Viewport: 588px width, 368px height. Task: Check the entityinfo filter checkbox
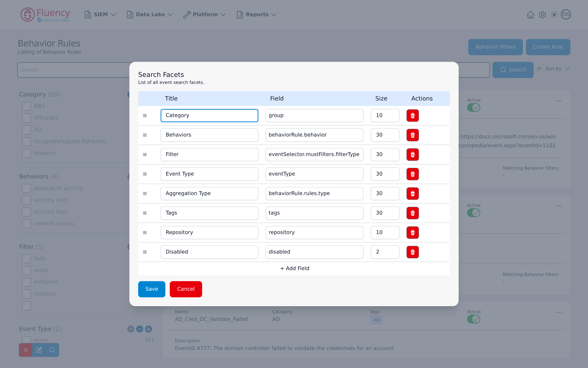coord(26,282)
